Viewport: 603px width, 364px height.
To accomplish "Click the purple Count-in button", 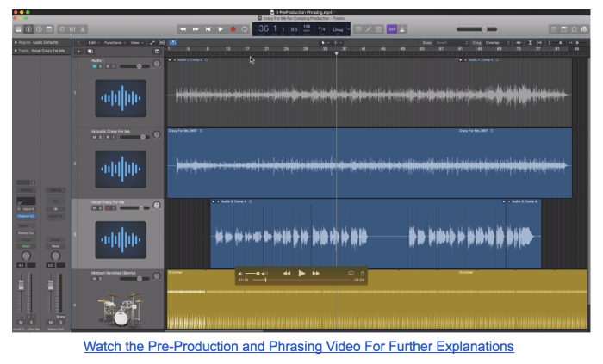I will click(391, 28).
